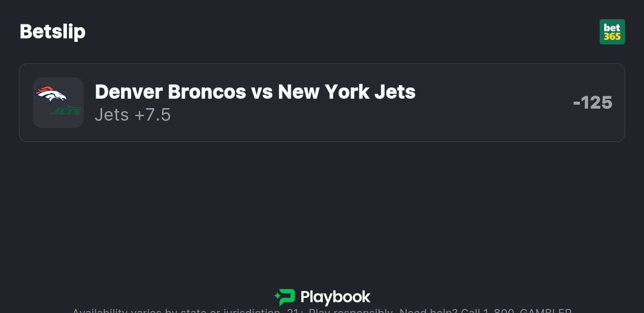644x313 pixels.
Task: Tap the white 'bet' text in logo
Action: [x=612, y=27]
